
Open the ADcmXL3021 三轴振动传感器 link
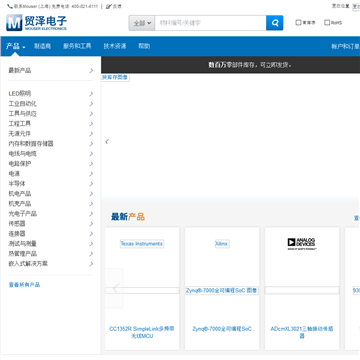(x=302, y=332)
